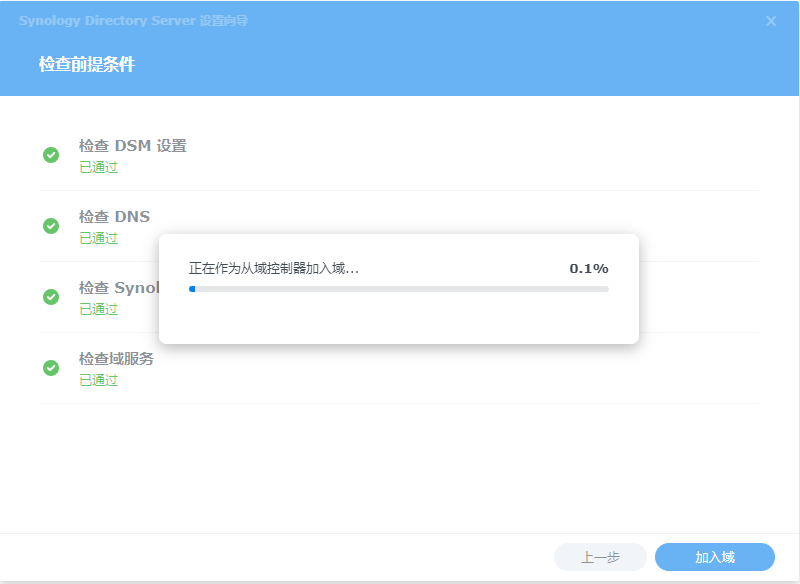Close the setup wizard with the X

(771, 21)
